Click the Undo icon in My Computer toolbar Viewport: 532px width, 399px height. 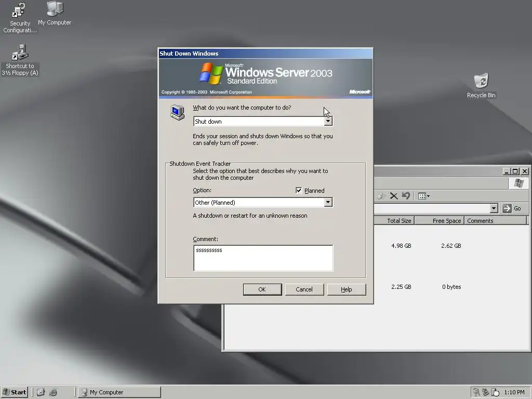(x=406, y=196)
